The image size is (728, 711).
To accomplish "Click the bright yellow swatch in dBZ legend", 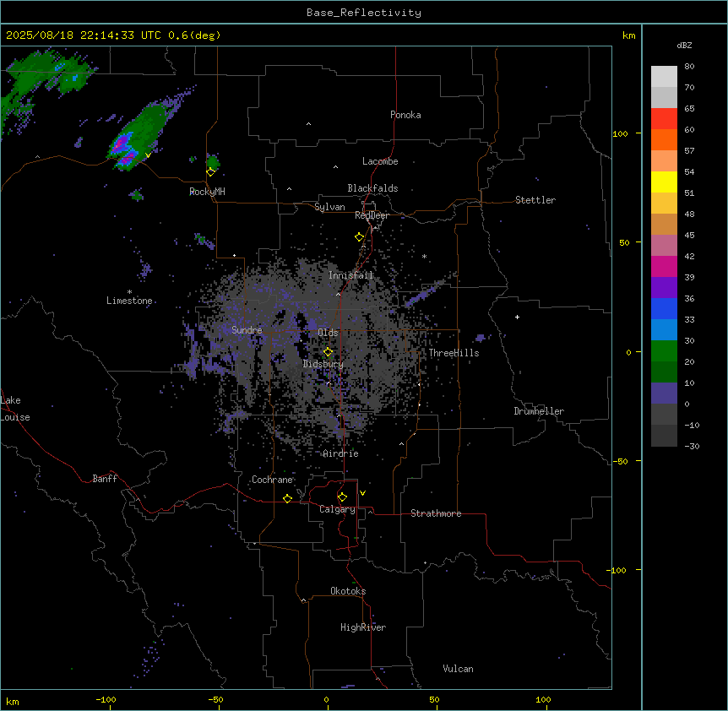I will coord(664,182).
